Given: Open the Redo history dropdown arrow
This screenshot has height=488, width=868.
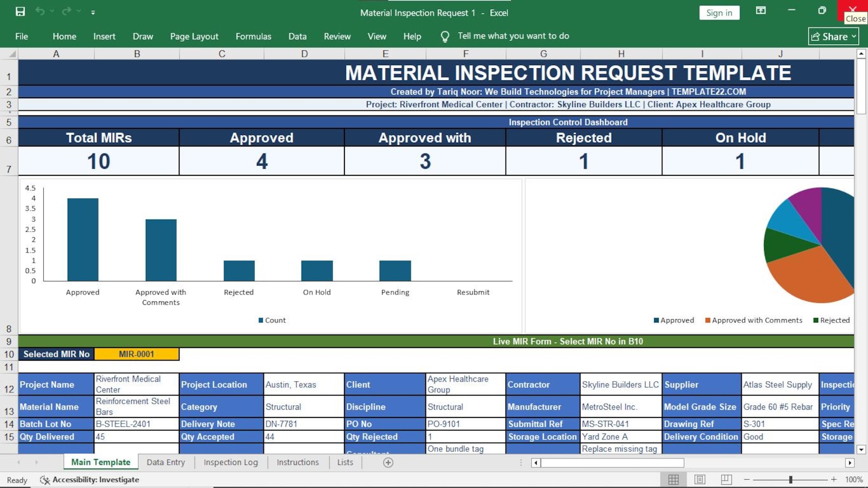Looking at the screenshot, I should [79, 11].
